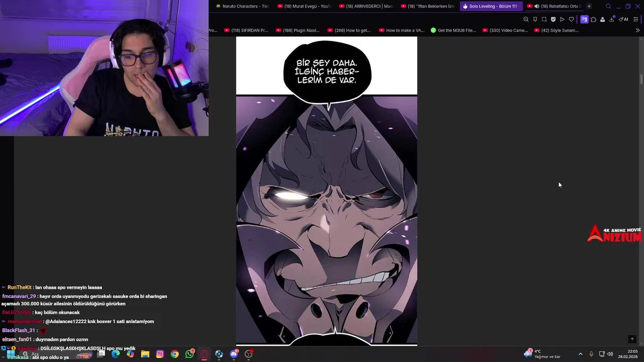Viewport: 644px width, 362px height.
Task: Click chat username RunTheKit
Action: 19,288
